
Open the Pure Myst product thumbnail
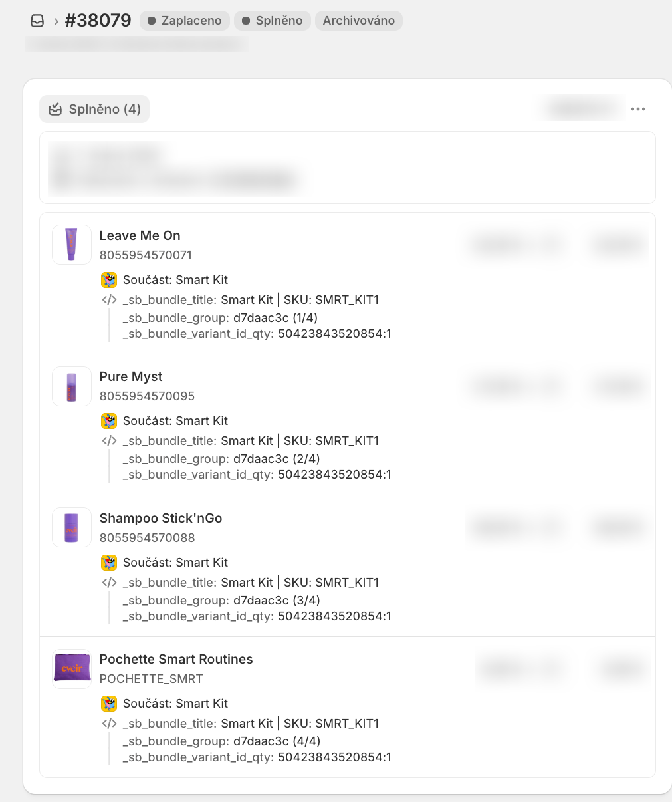click(72, 386)
